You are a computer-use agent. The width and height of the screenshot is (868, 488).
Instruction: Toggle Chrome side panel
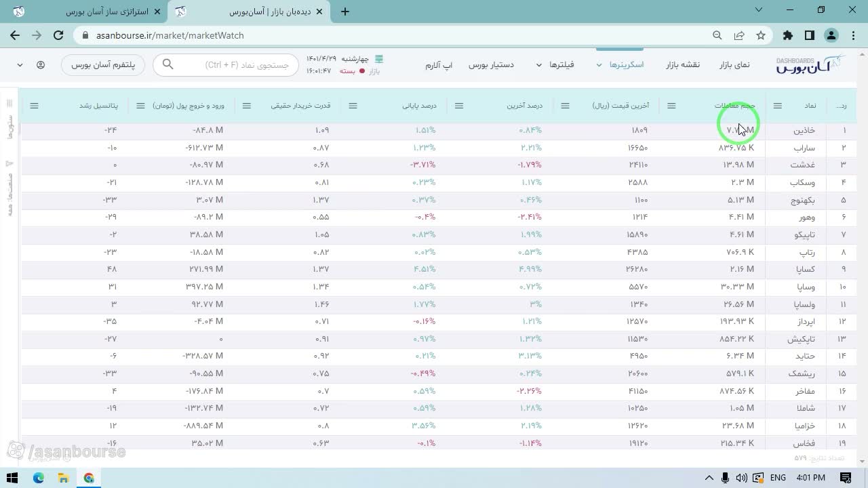(809, 35)
